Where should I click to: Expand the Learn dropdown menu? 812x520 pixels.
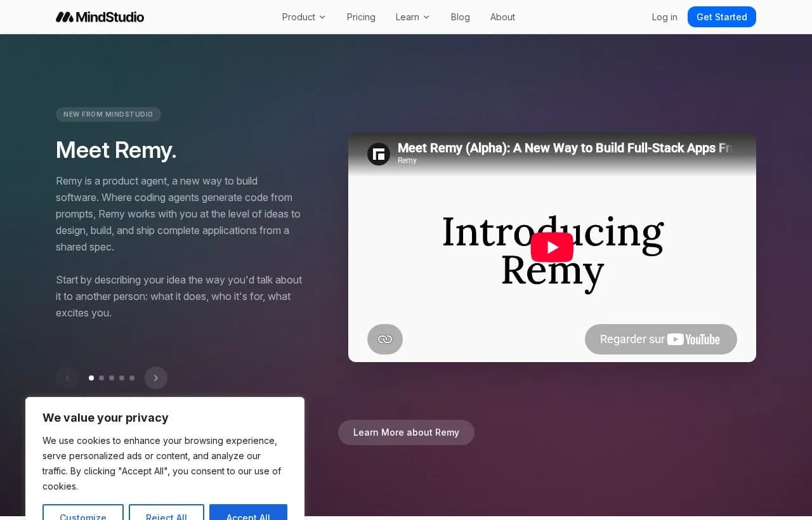pos(412,17)
